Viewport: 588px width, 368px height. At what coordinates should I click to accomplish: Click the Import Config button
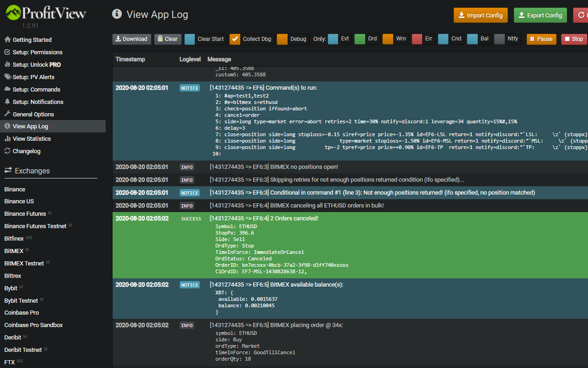(481, 15)
